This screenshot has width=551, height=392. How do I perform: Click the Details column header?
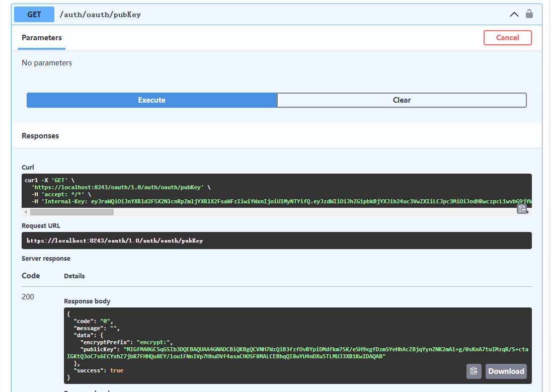pos(74,276)
